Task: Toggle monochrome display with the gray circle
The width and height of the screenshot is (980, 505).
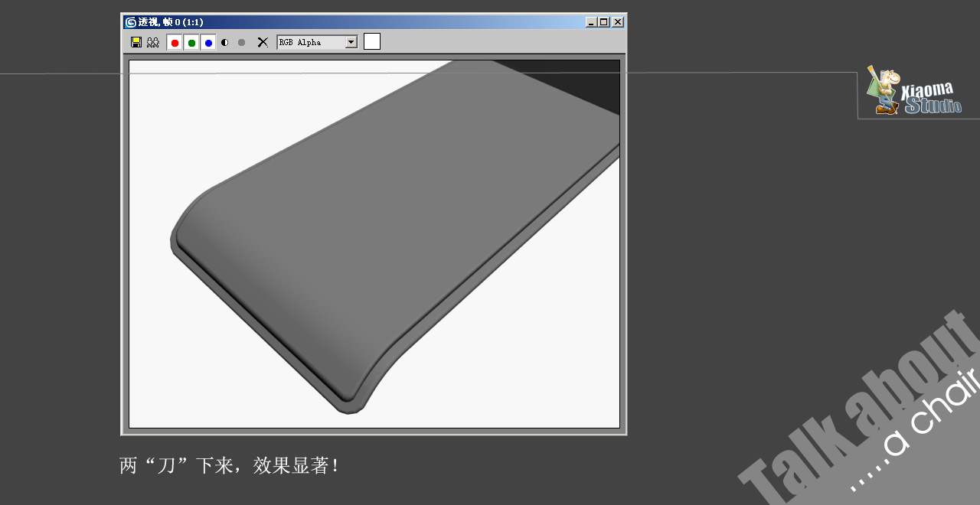Action: tap(242, 42)
